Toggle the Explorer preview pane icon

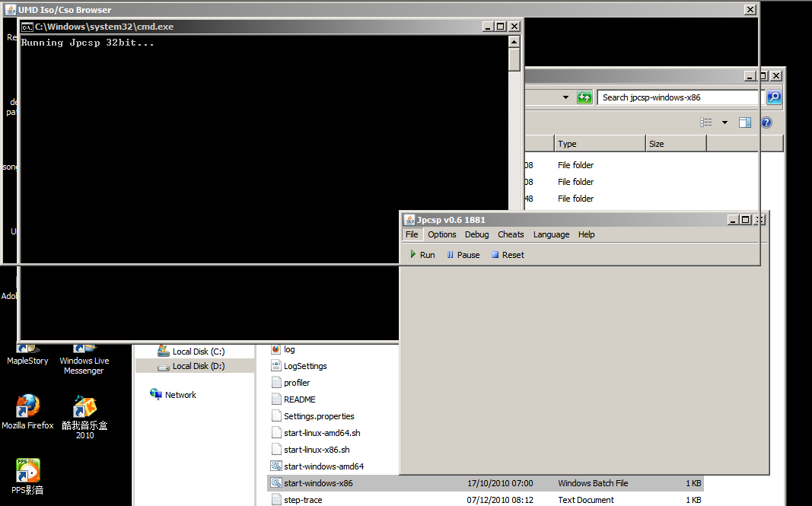click(x=745, y=123)
